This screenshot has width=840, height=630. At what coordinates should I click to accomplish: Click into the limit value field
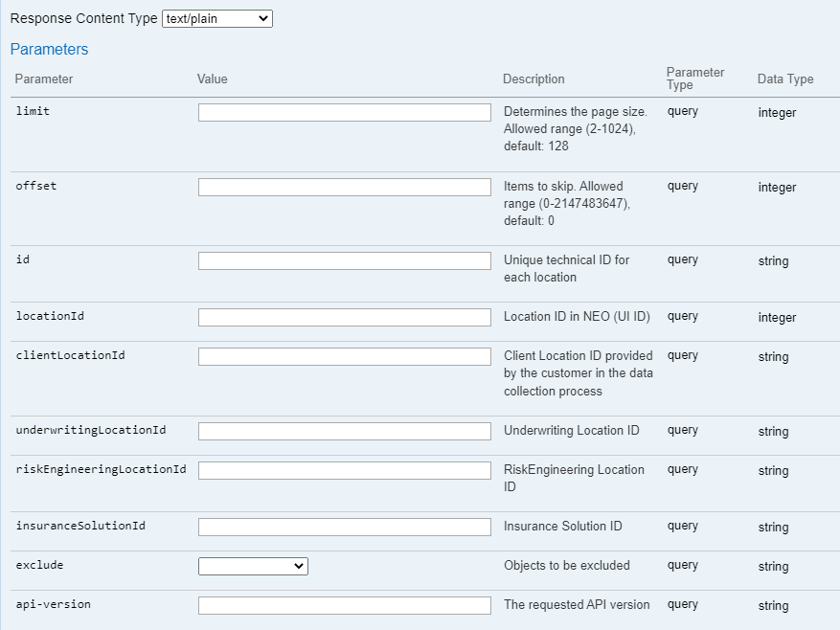coord(343,112)
